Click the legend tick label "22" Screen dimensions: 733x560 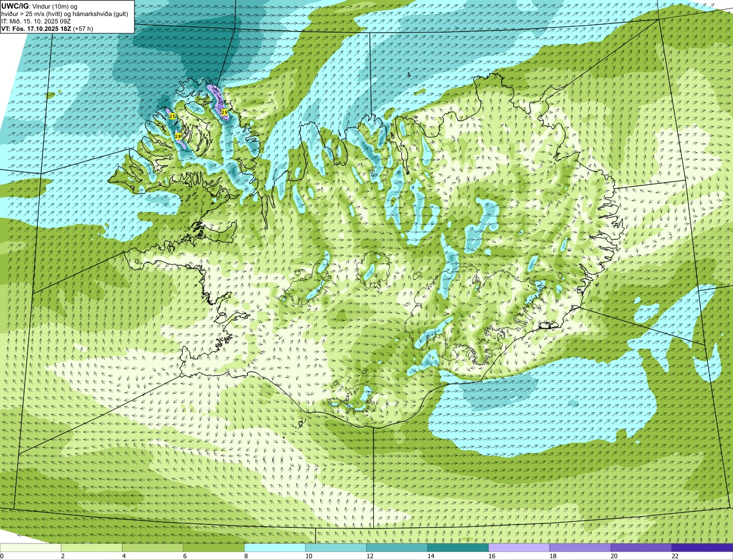click(675, 556)
